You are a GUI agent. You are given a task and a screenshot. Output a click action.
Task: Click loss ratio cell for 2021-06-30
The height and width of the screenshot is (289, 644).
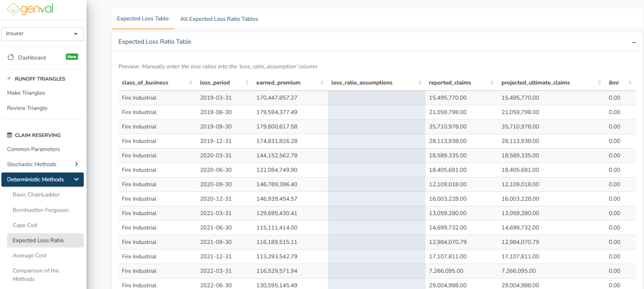tap(376, 228)
